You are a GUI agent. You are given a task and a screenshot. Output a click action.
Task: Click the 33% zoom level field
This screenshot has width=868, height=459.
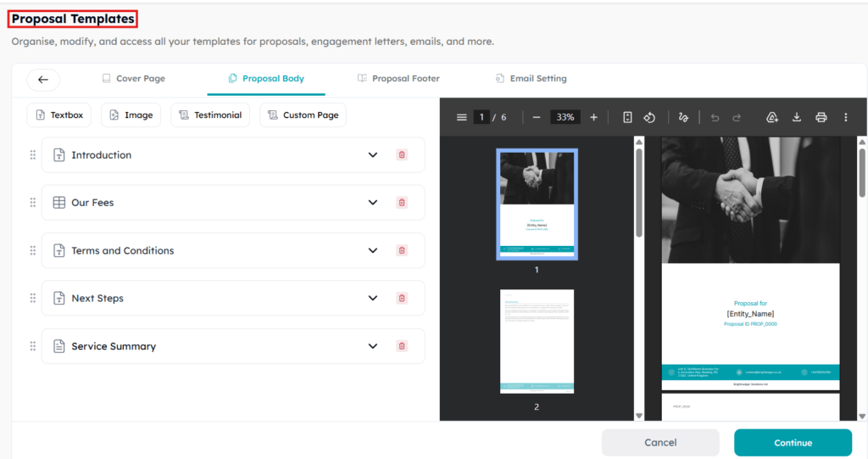click(x=565, y=118)
